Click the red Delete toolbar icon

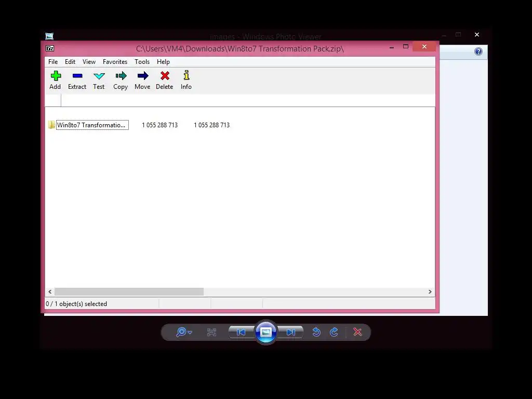pyautogui.click(x=165, y=76)
